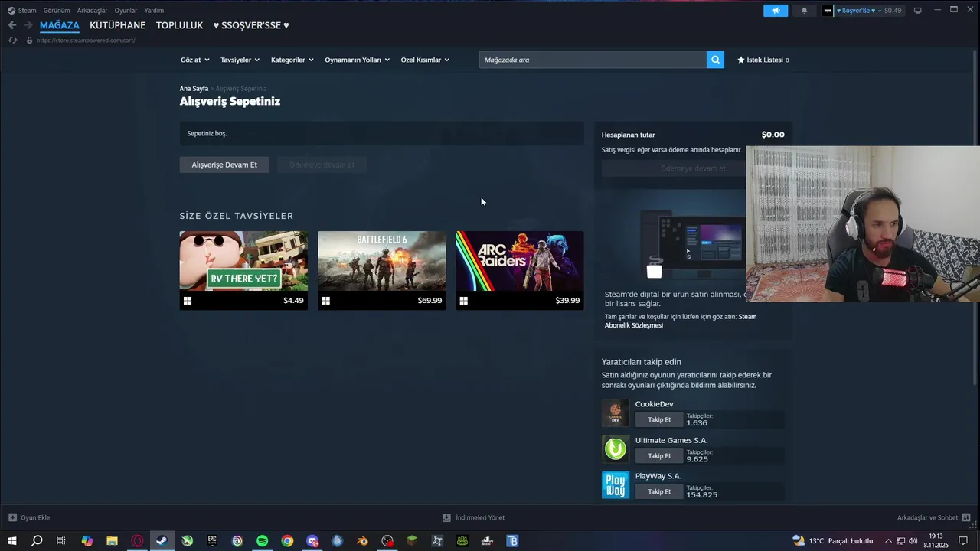Open Google Chrome from taskbar
Screen dimensions: 980x551
click(x=287, y=541)
